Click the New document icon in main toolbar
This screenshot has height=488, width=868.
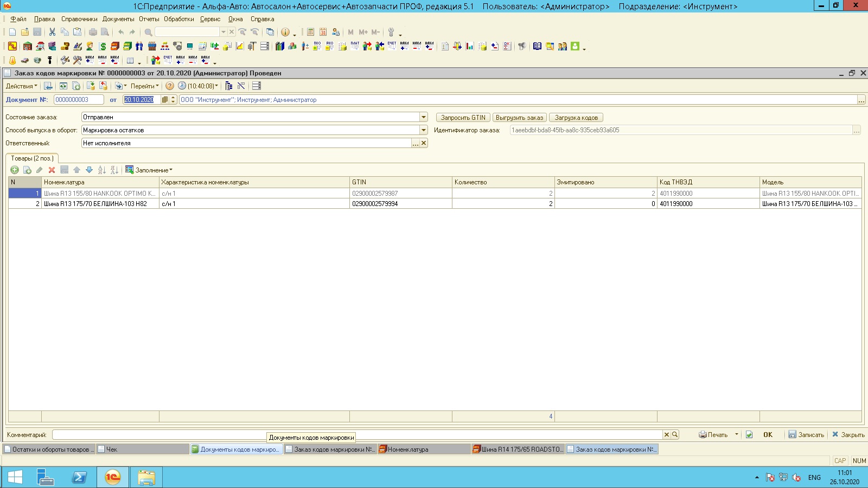12,32
